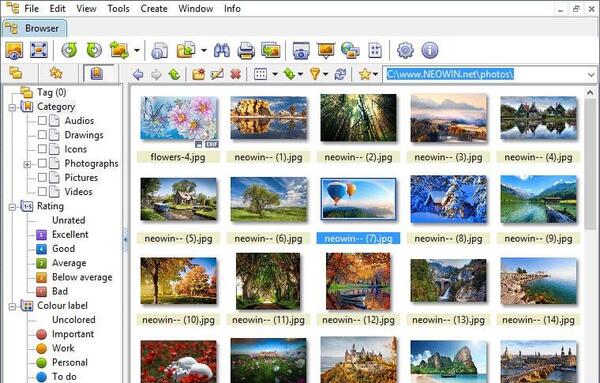Tick the Audios category checkbox

(x=42, y=121)
